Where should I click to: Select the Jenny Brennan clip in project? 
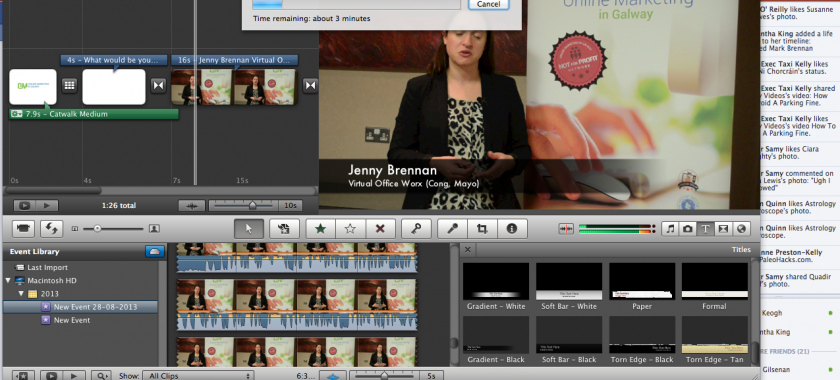[233, 87]
